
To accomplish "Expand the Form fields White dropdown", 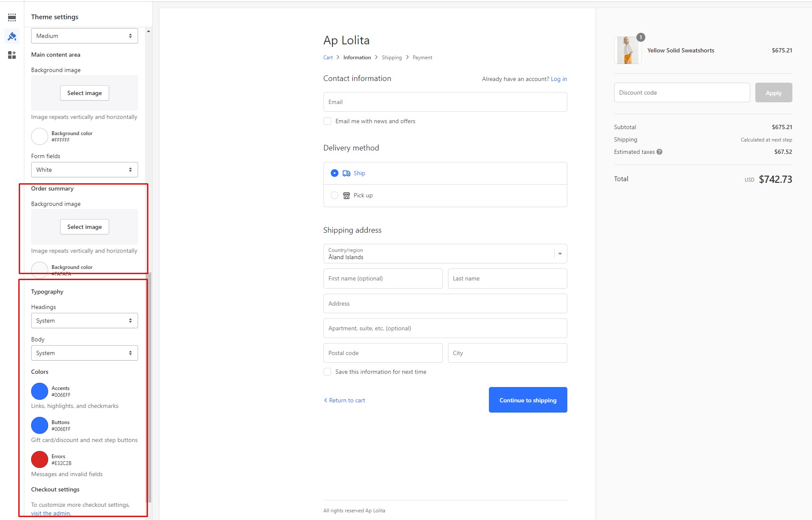I will [84, 170].
